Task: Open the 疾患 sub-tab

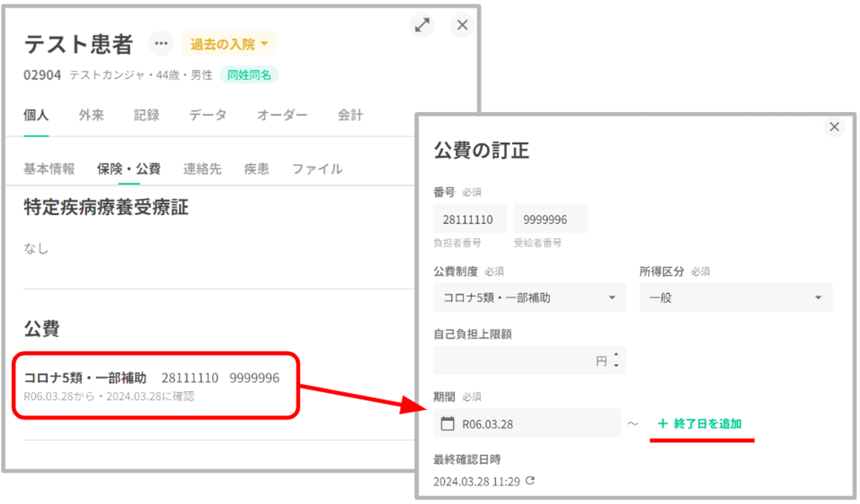Action: [x=256, y=169]
